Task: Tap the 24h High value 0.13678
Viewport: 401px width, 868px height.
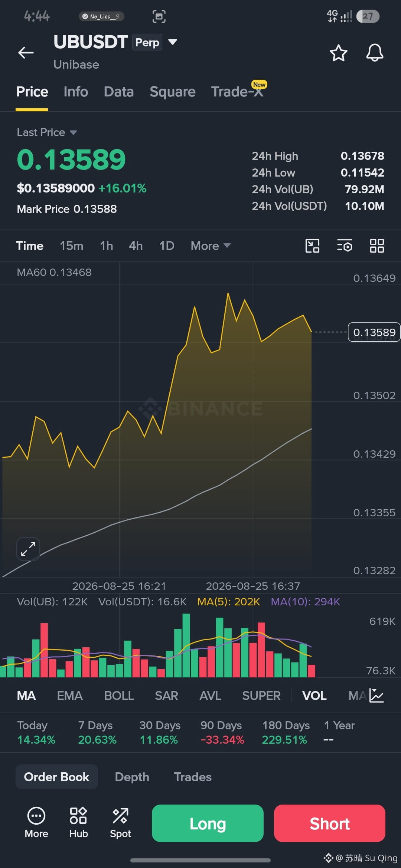Action: click(362, 156)
